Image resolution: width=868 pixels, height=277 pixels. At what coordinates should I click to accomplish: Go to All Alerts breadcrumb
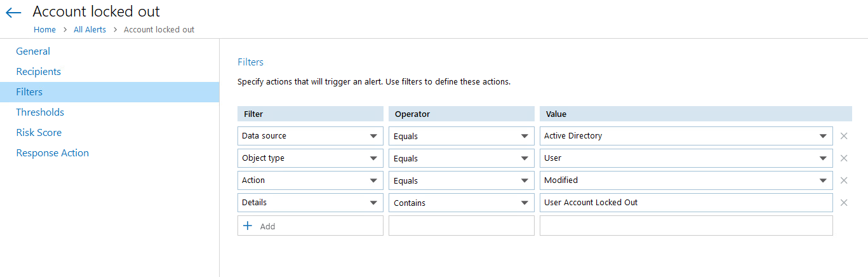pyautogui.click(x=90, y=30)
